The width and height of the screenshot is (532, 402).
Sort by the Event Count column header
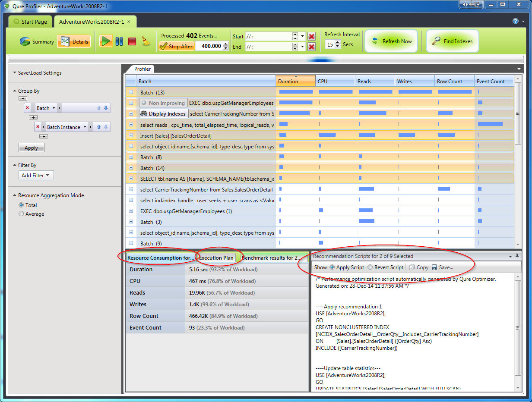click(x=494, y=81)
